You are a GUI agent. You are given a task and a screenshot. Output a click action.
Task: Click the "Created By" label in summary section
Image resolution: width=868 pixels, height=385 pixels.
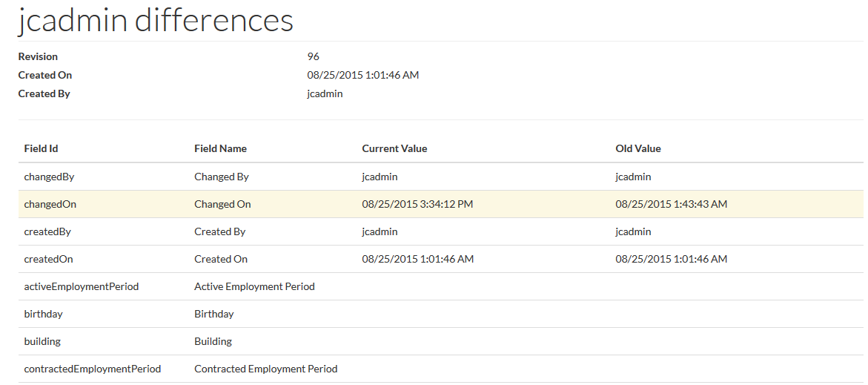[44, 93]
